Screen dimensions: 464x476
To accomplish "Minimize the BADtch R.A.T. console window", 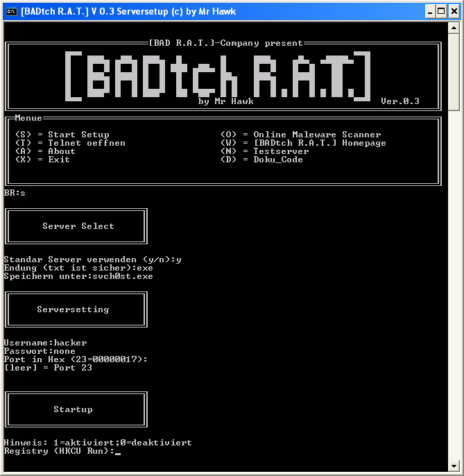I will 429,11.
